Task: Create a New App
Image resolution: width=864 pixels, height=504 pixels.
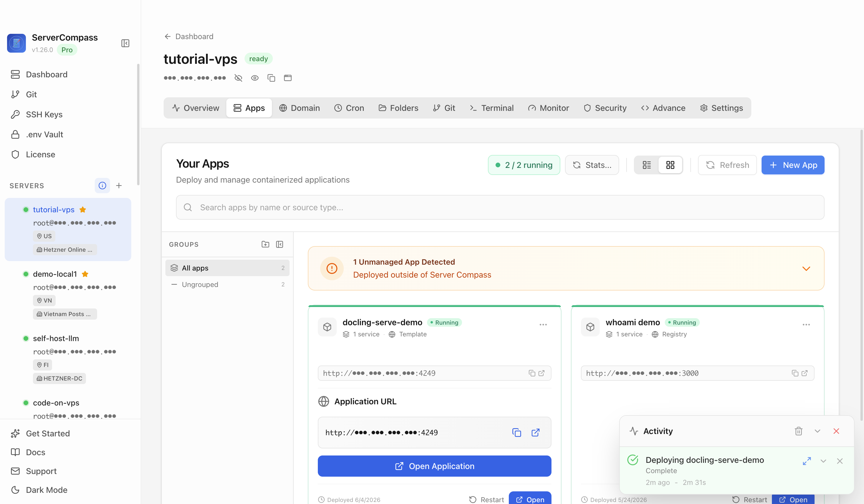Action: pyautogui.click(x=793, y=165)
